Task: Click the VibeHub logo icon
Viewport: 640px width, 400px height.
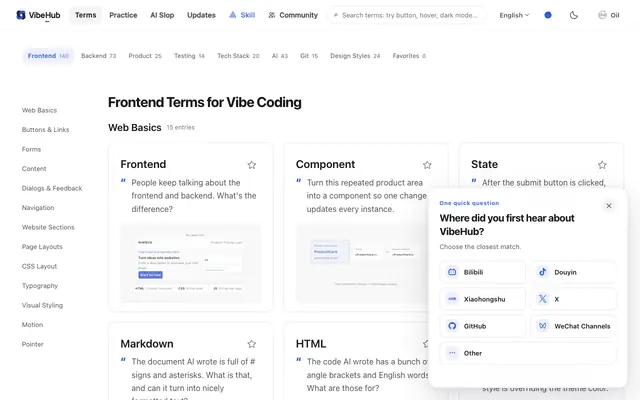Action: click(20, 15)
